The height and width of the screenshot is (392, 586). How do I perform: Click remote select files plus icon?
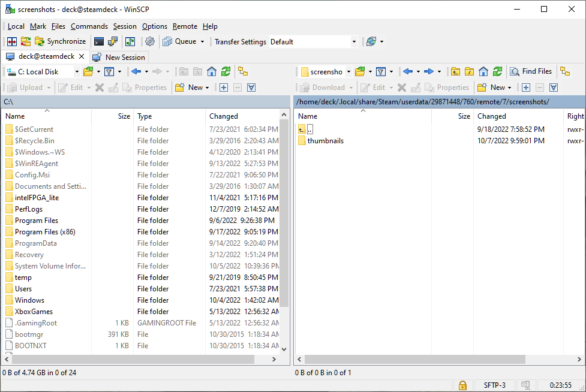(x=526, y=88)
